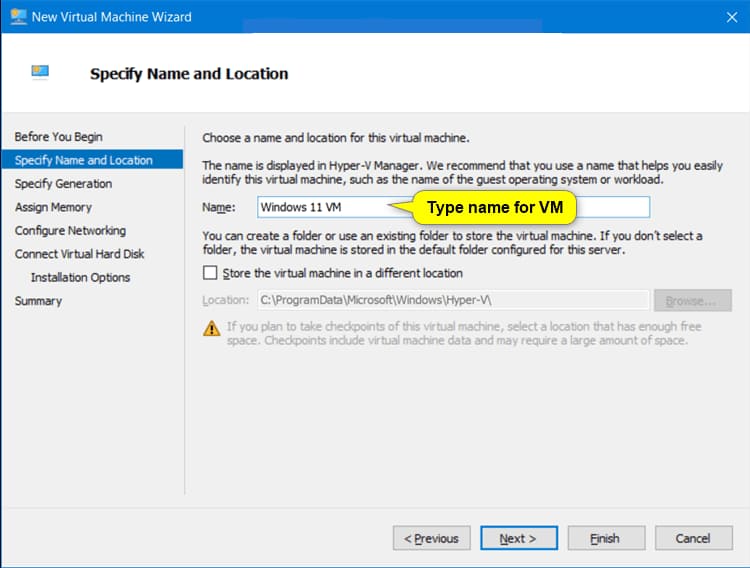The image size is (750, 568).
Task: Click the Location path field
Action: coord(452,300)
